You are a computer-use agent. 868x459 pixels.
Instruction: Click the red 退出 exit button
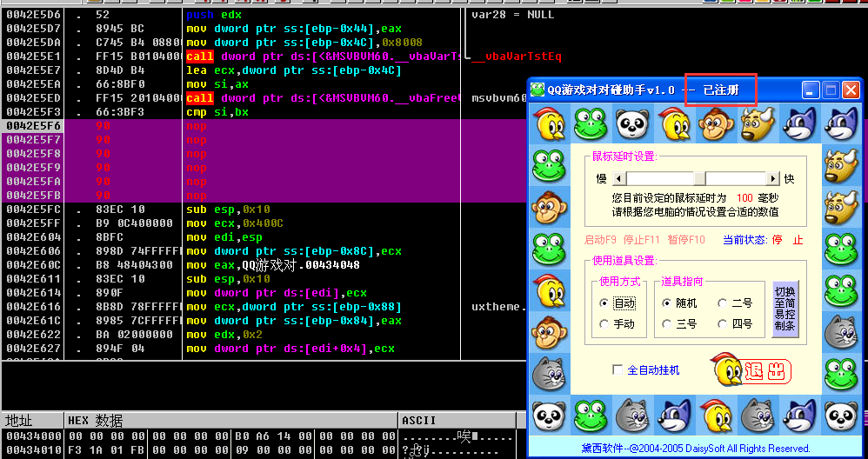[x=767, y=372]
